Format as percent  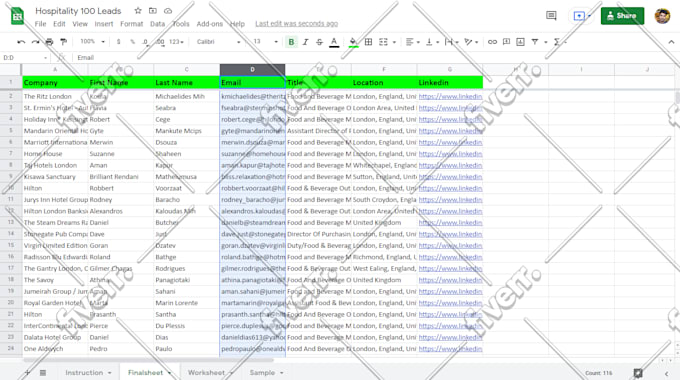[132, 42]
